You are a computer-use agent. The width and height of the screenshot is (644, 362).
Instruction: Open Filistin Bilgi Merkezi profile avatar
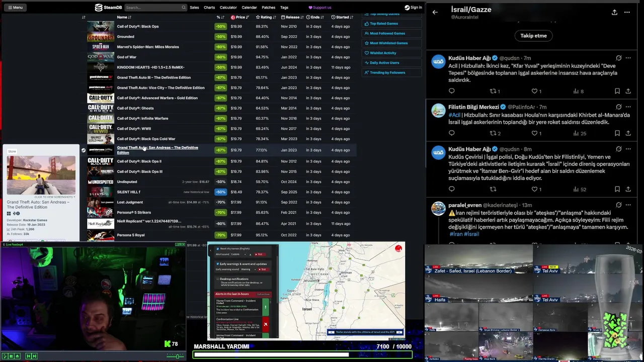[x=439, y=111]
